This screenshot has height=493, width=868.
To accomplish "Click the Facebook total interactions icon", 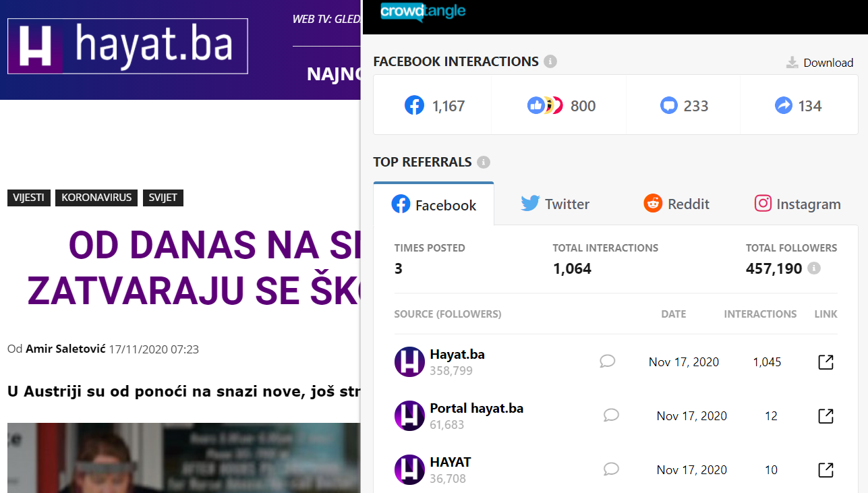I will point(414,105).
